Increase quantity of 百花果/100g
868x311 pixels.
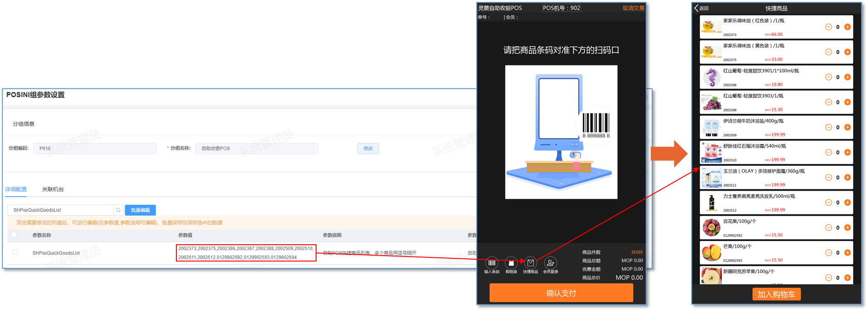click(847, 228)
